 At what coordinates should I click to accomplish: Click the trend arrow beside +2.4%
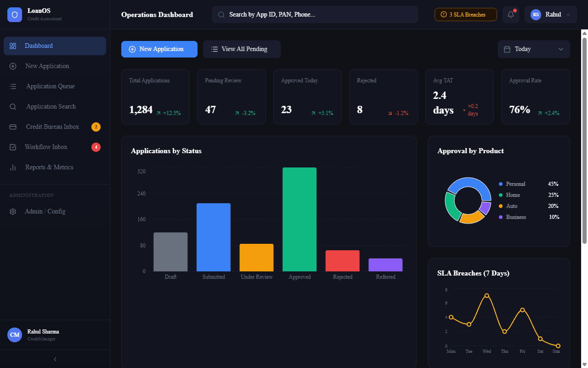540,113
